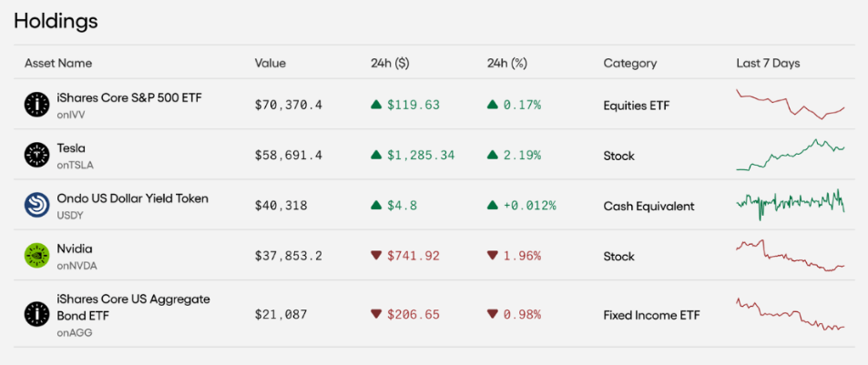This screenshot has width=868, height=365.
Task: Open the Nvidia holding name link
Action: tap(75, 248)
